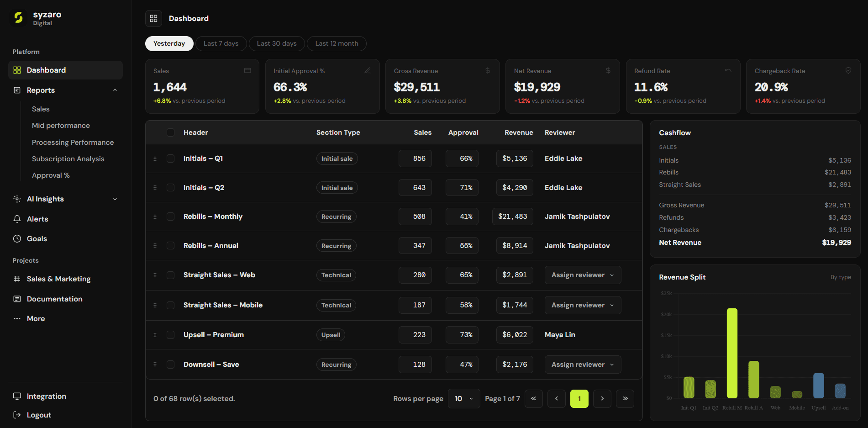Click the AI Insights sparkle icon
The height and width of the screenshot is (428, 868).
coord(17,199)
